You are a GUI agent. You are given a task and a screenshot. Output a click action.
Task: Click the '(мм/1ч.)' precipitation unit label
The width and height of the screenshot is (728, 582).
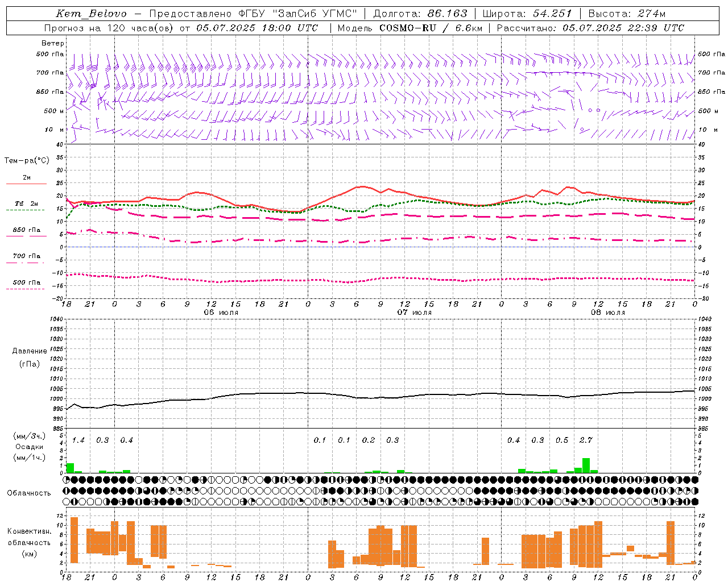click(x=30, y=458)
